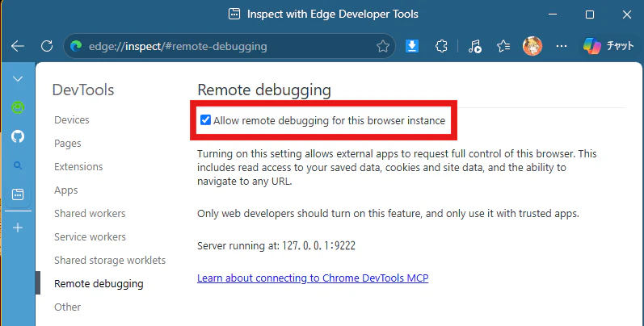Reload the inspect page

coord(47,46)
